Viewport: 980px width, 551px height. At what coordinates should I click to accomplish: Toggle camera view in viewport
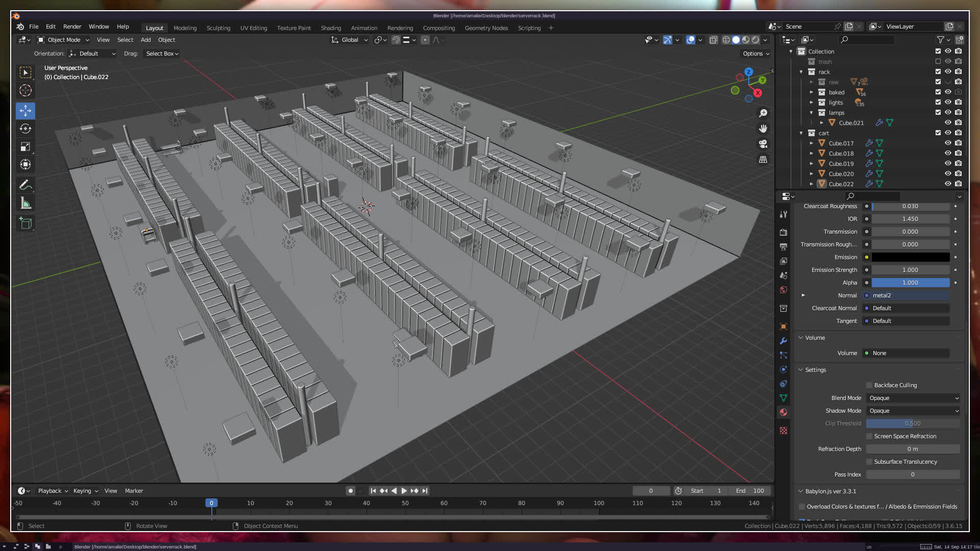coord(763,144)
